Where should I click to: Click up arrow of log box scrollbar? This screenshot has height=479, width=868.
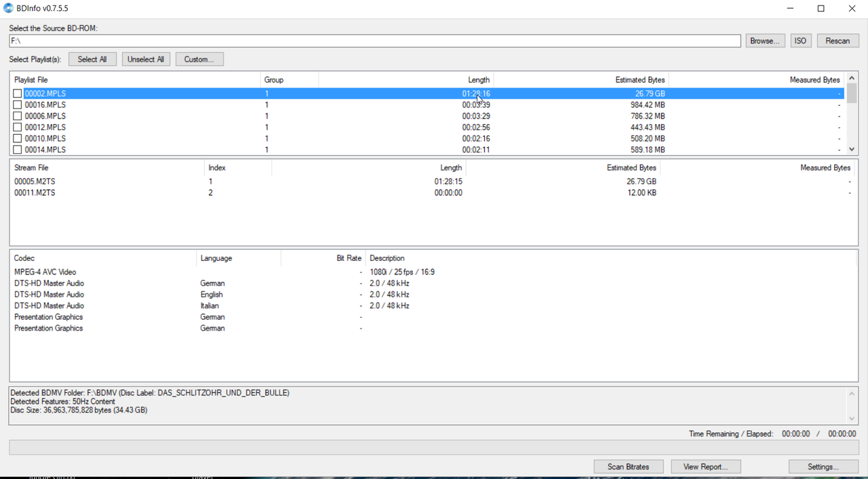852,393
